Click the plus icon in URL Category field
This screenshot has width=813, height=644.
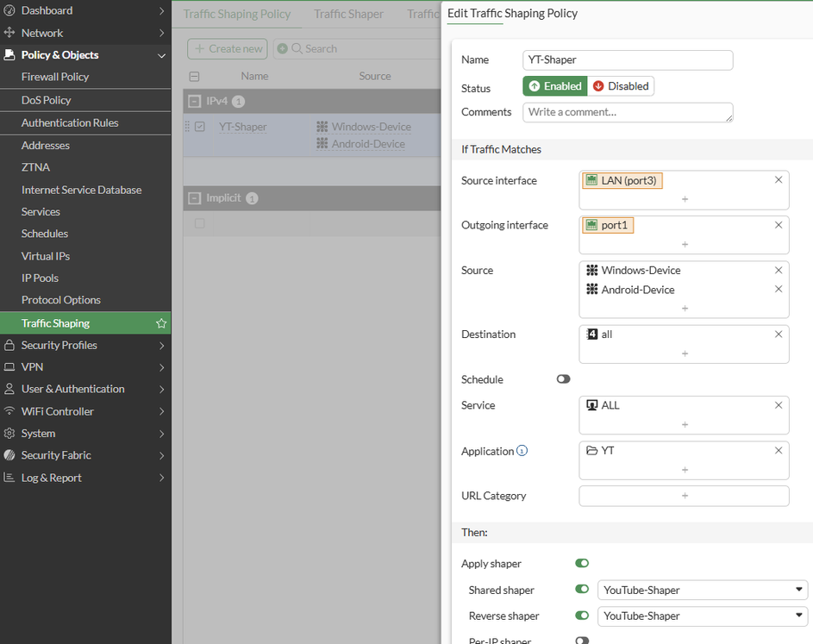click(685, 496)
